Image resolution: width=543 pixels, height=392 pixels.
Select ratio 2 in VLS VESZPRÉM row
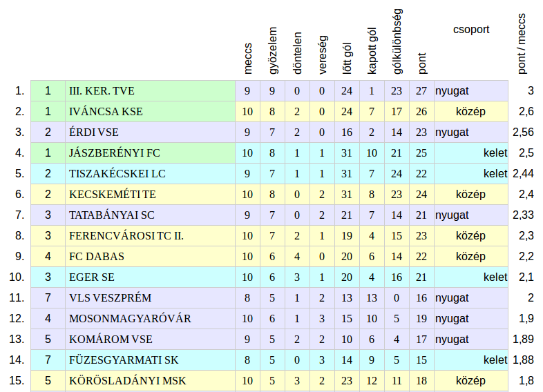531,298
